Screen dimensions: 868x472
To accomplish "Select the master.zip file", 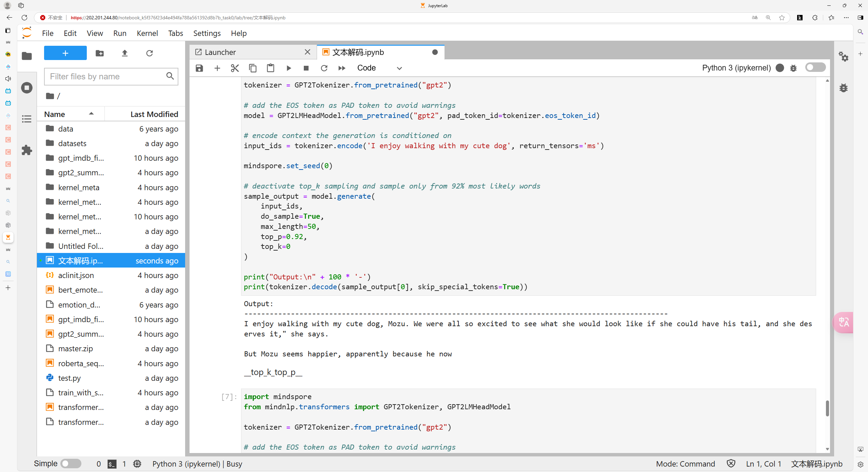I will point(111,349).
